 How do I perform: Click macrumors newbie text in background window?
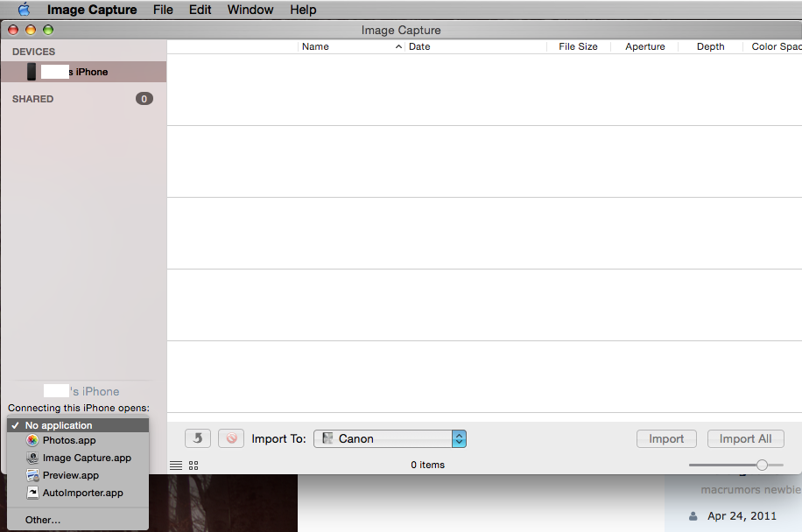(751, 490)
